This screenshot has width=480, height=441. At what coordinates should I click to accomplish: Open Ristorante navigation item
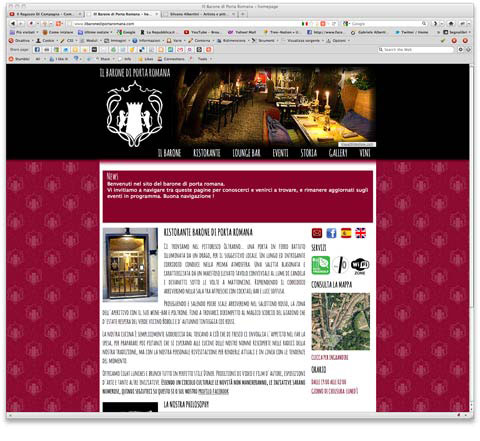pos(207,153)
